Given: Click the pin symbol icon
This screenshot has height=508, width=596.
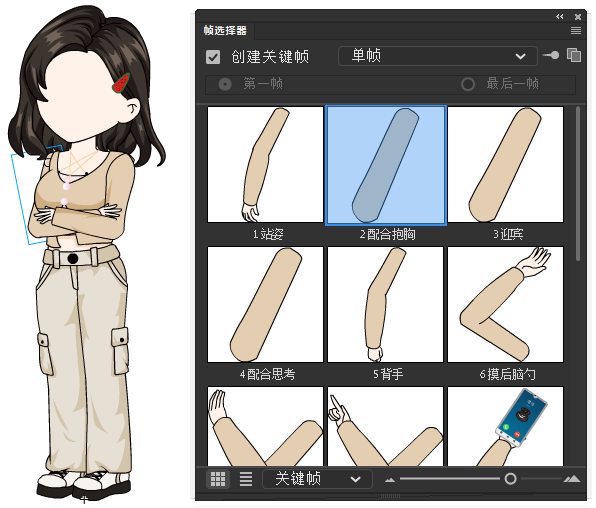Looking at the screenshot, I should tap(551, 56).
